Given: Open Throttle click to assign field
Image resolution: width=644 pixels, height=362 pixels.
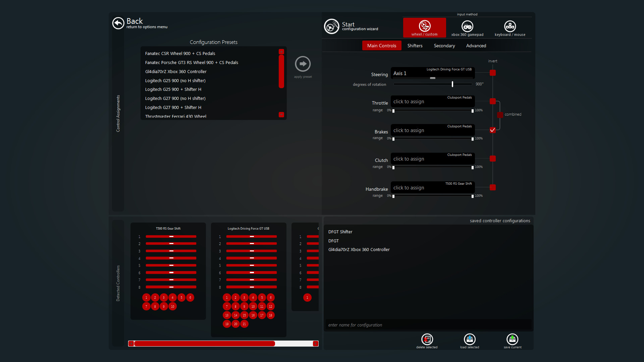Looking at the screenshot, I should coord(432,102).
